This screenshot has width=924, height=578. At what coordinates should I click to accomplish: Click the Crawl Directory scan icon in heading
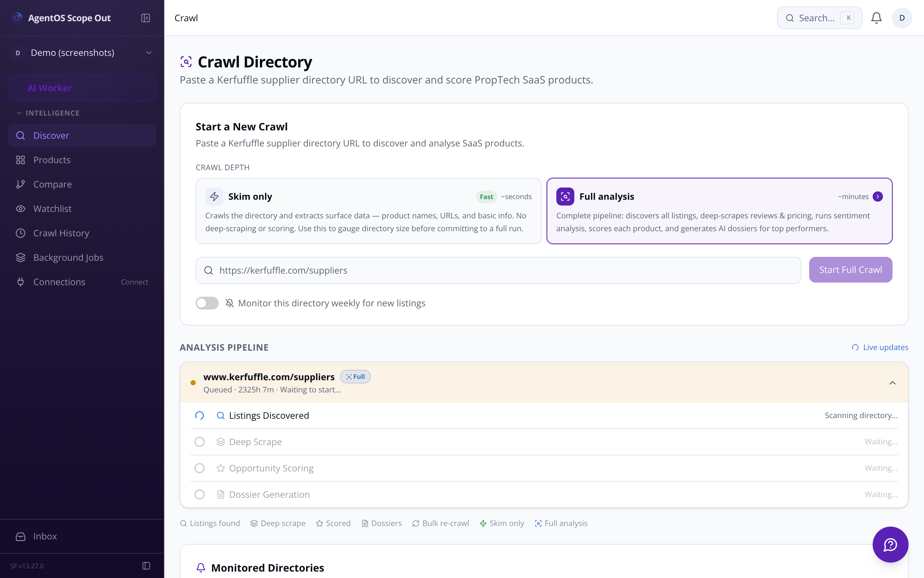186,62
